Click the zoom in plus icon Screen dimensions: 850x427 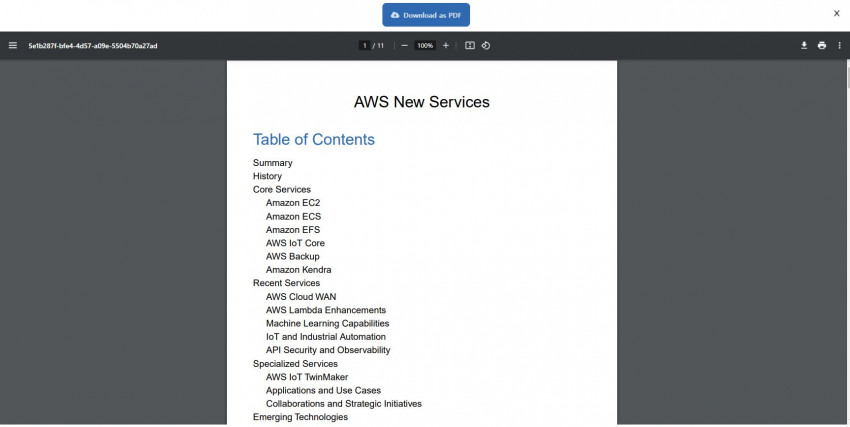(446, 45)
